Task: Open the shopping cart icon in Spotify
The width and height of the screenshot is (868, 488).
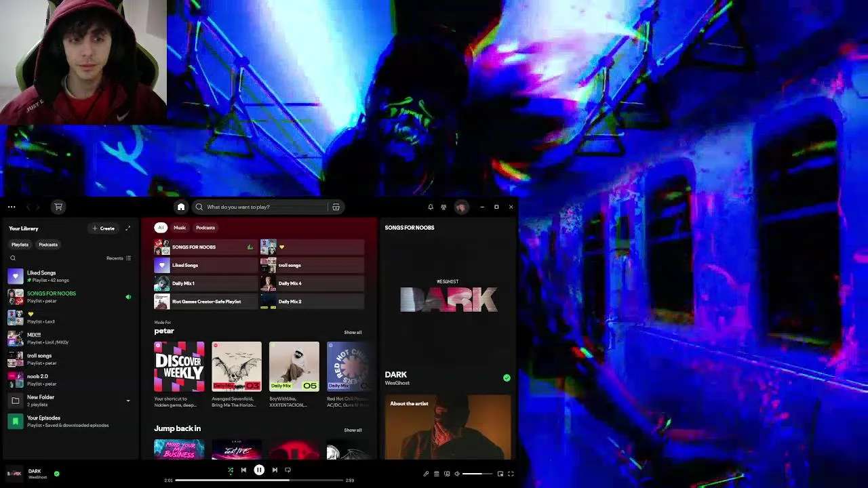Action: pos(58,207)
